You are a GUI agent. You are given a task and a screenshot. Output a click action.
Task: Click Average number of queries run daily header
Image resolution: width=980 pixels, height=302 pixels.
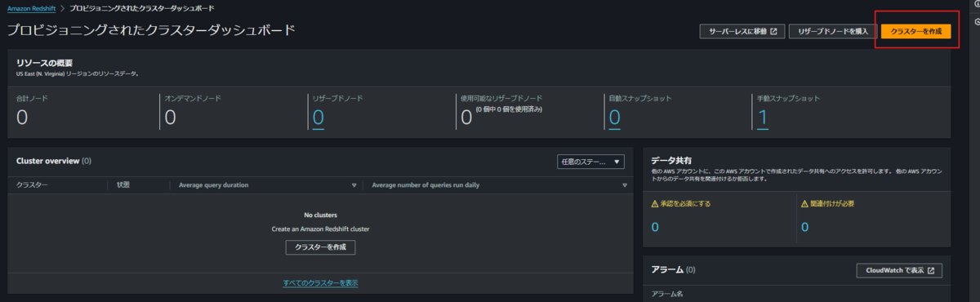[x=425, y=185]
